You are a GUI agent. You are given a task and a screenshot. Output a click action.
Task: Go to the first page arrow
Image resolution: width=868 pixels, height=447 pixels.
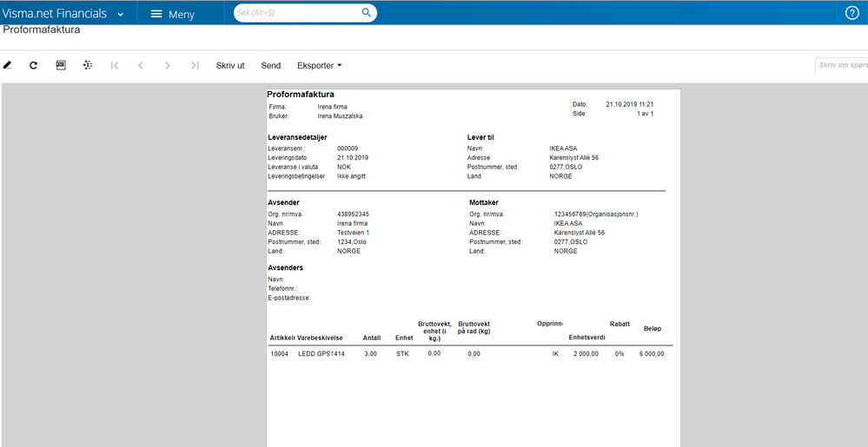tap(115, 65)
